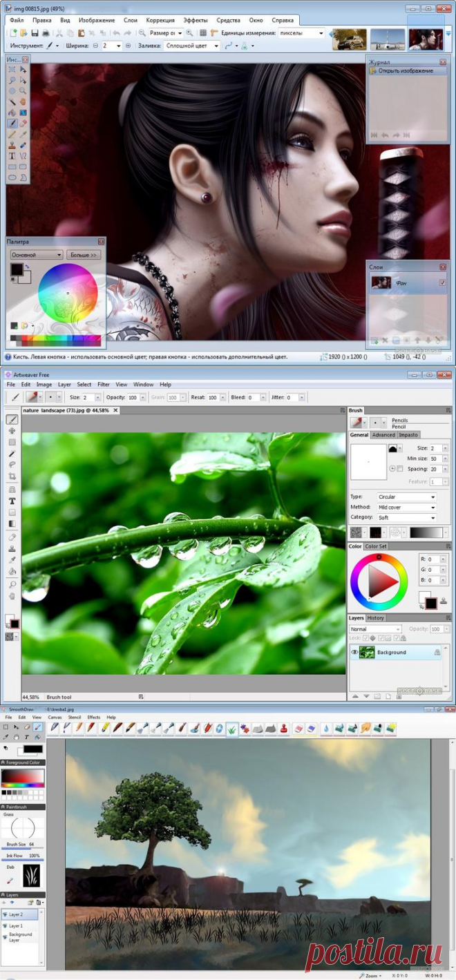Screen dimensions: 456x980
Task: Click the R value field in Artweaver Color panel
Action: click(x=435, y=559)
